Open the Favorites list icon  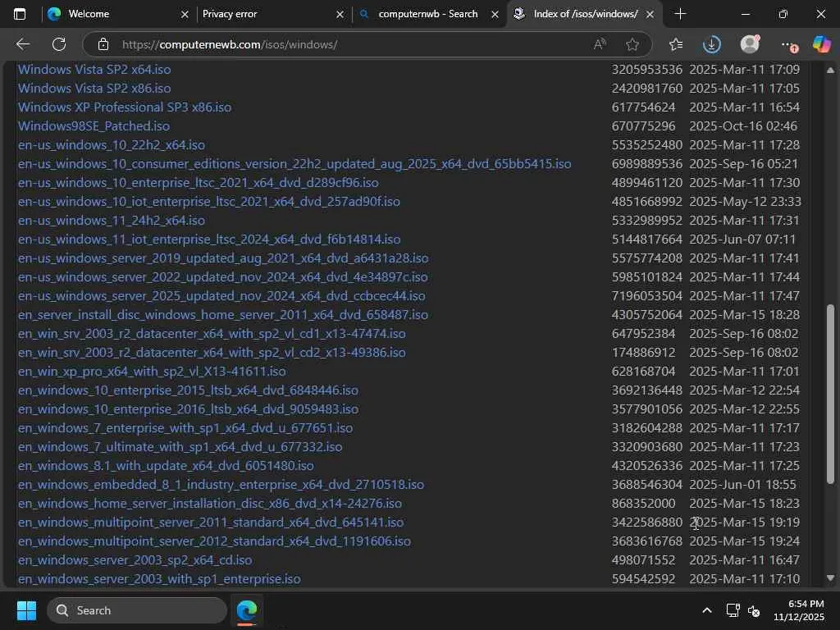[x=676, y=44]
